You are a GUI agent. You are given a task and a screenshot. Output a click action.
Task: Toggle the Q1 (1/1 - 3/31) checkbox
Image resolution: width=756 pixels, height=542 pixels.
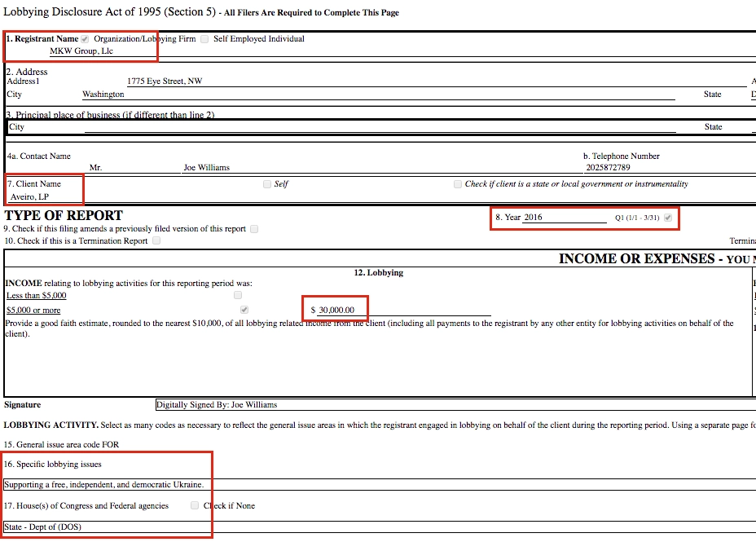(668, 218)
